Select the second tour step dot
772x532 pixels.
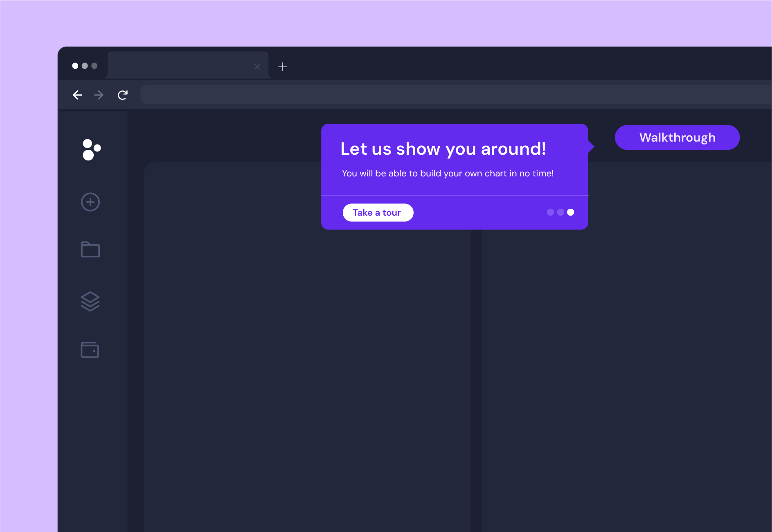(560, 212)
